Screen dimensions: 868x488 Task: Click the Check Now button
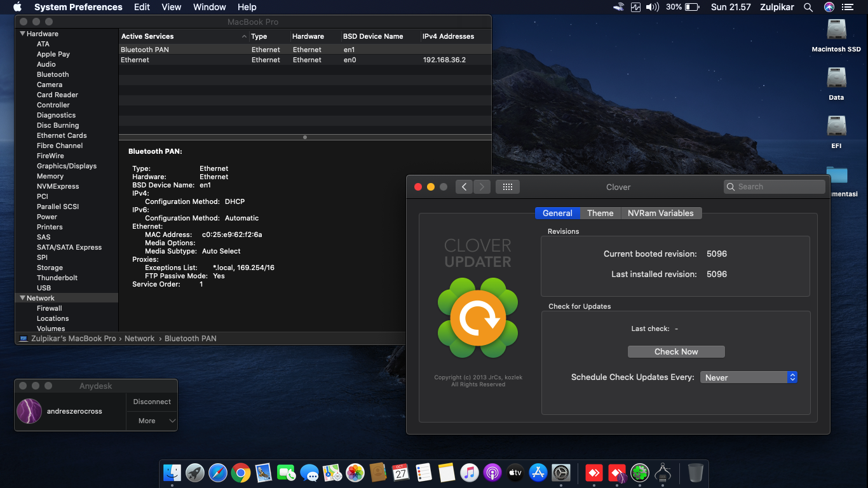pyautogui.click(x=676, y=352)
